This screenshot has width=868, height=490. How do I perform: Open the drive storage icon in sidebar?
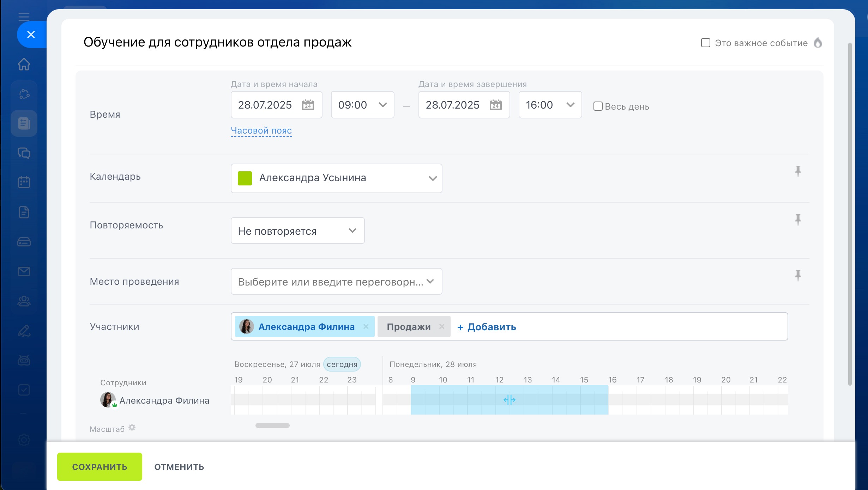point(24,242)
